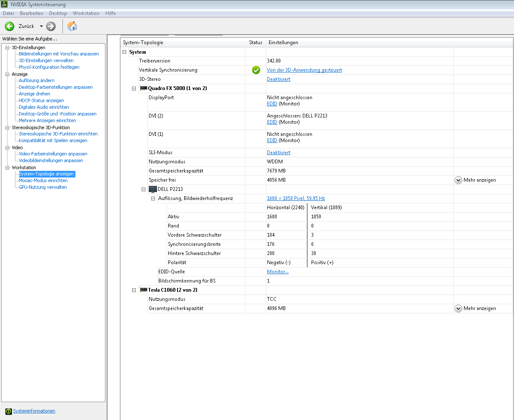This screenshot has height=420, width=514.
Task: Select Video-Farbeinstellungen anpassen
Action: pyautogui.click(x=53, y=154)
